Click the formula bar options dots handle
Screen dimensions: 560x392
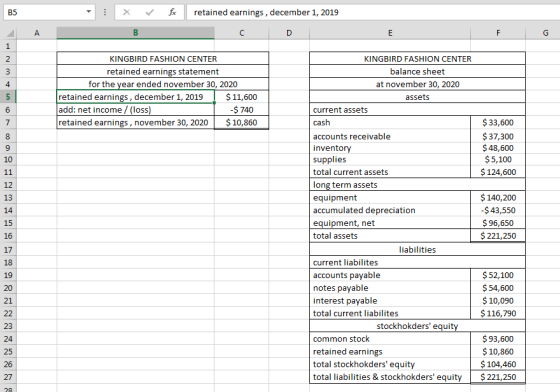(x=105, y=12)
